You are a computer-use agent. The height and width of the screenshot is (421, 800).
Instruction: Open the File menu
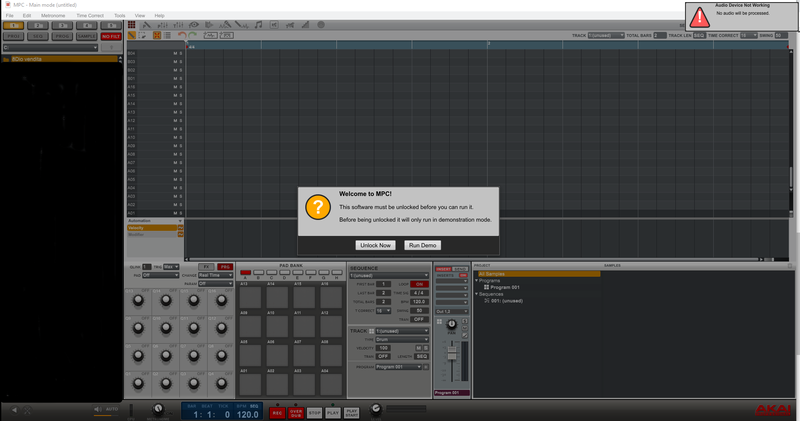click(x=10, y=16)
